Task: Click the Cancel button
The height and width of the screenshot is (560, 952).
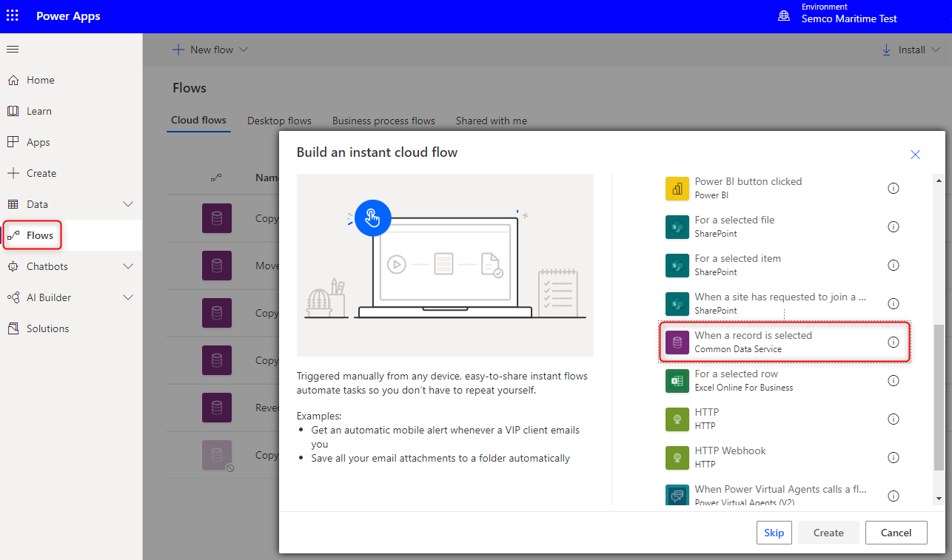Action: [x=896, y=533]
